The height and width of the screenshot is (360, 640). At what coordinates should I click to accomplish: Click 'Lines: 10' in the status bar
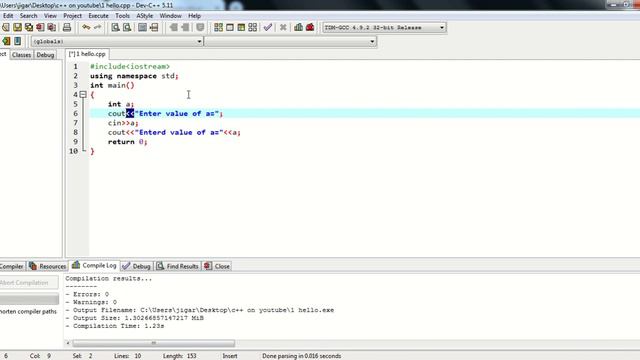pos(127,356)
